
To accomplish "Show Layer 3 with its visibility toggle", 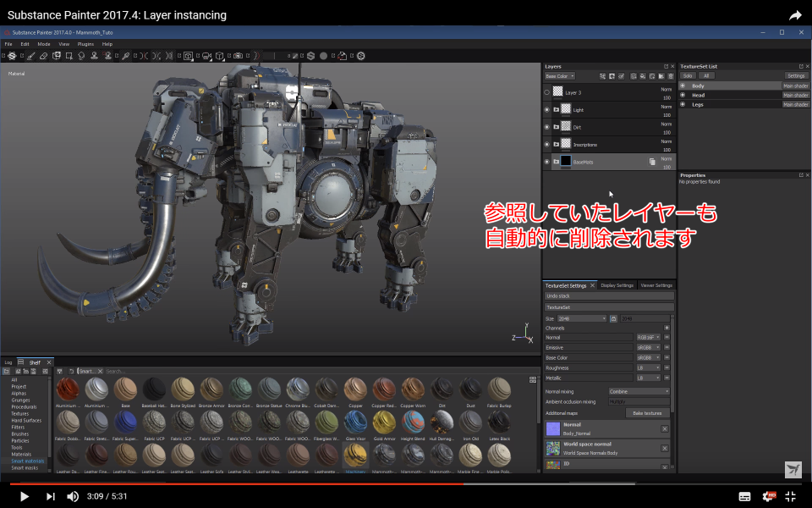I will pyautogui.click(x=547, y=92).
